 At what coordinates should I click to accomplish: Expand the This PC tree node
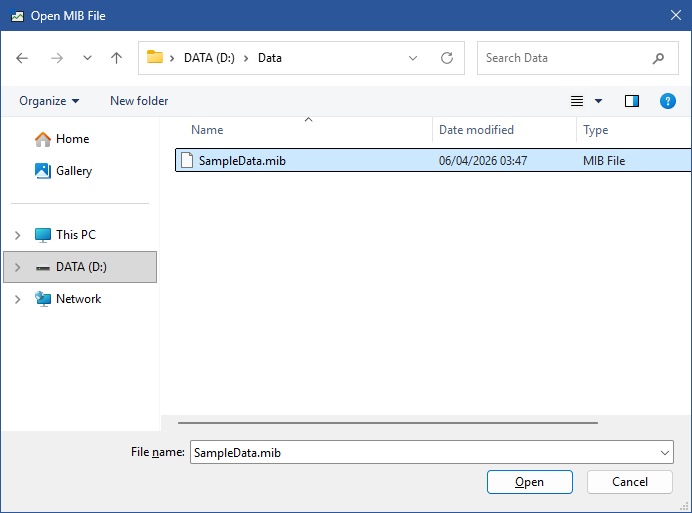17,235
